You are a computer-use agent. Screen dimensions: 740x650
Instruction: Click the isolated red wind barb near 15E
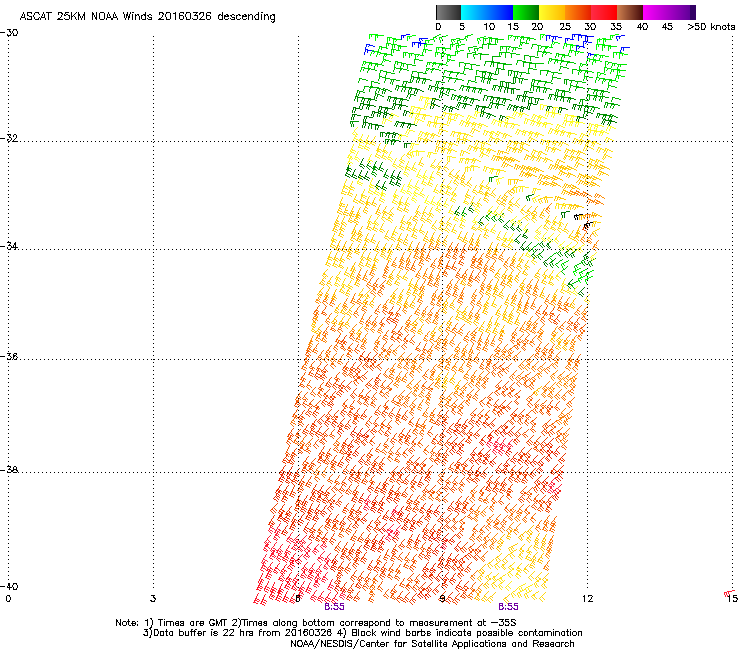[x=730, y=593]
